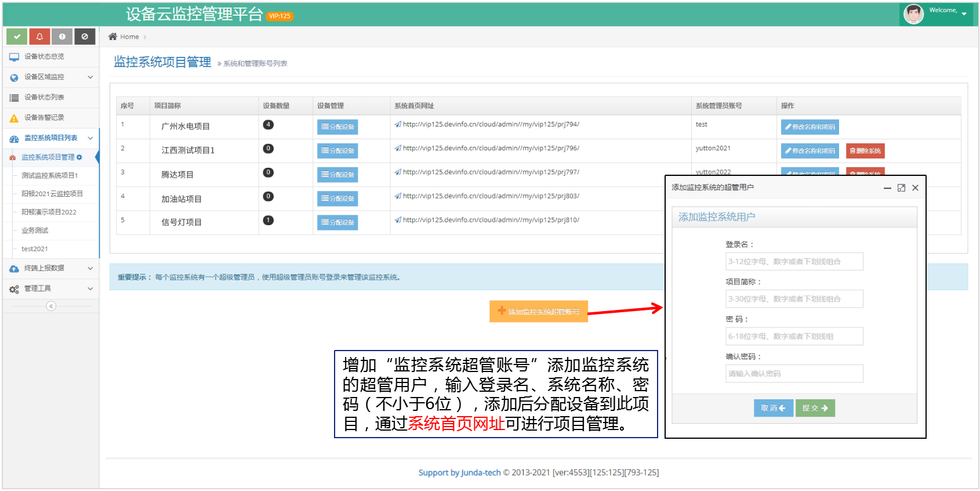Click the user avatar picture
This screenshot has width=980, height=491.
913,14
